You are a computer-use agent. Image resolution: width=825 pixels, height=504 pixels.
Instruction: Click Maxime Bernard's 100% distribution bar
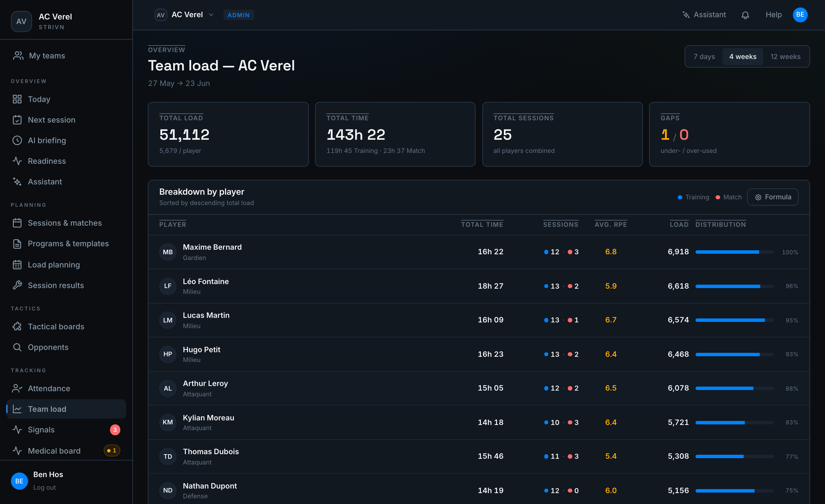[734, 252]
